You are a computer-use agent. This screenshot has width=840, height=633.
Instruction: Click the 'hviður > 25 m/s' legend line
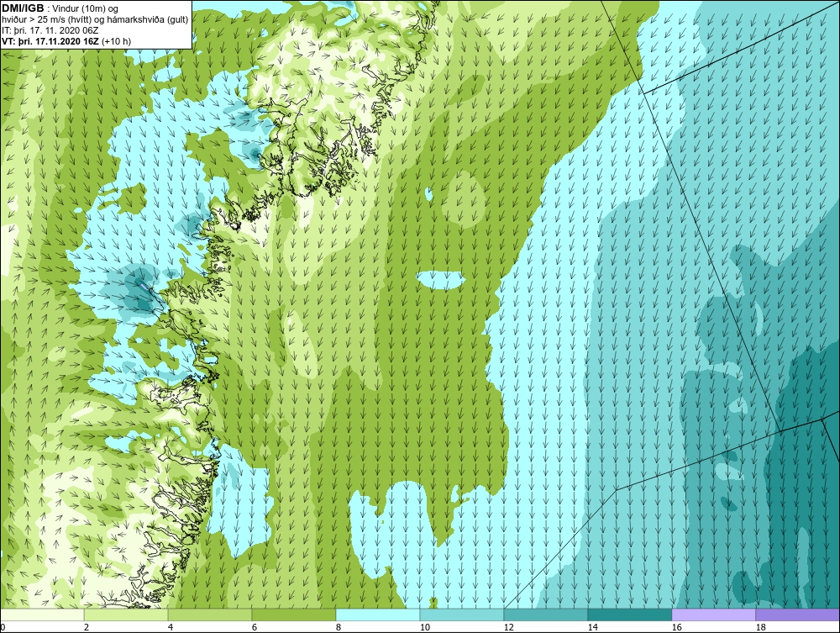pyautogui.click(x=96, y=19)
